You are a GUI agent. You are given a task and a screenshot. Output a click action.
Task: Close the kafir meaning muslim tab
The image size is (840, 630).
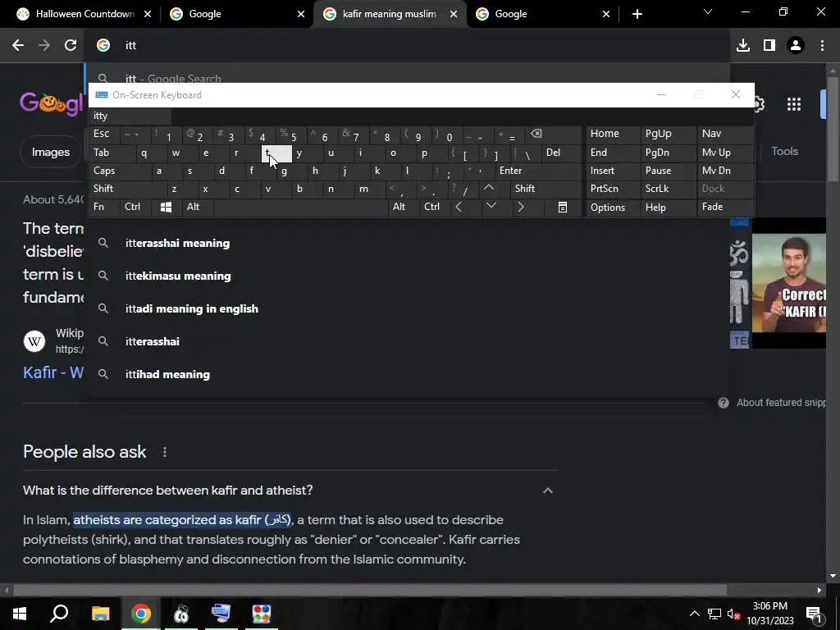pos(454,14)
